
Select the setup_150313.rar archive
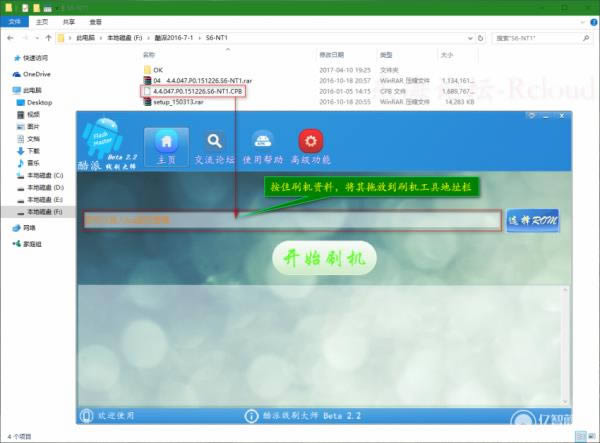point(183,101)
